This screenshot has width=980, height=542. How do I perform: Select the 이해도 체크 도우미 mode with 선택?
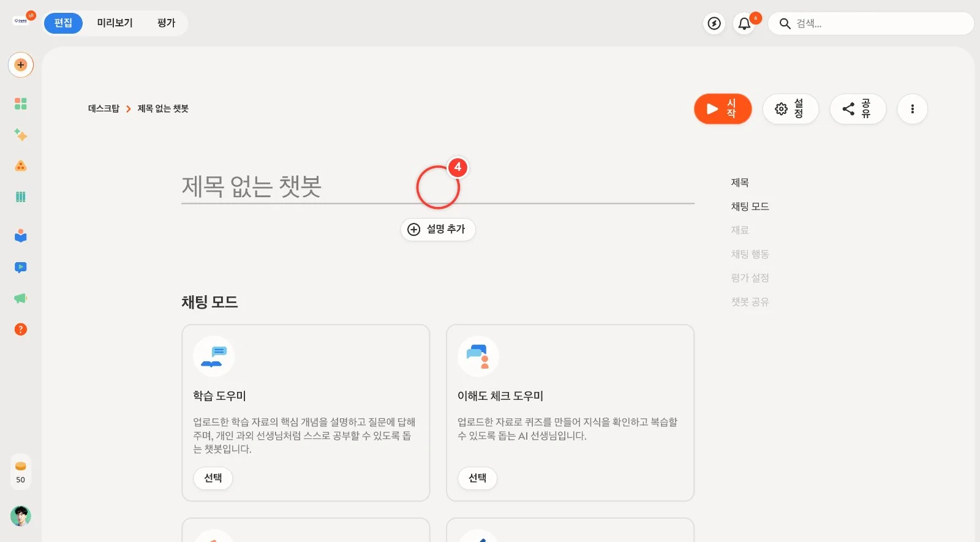(x=478, y=478)
